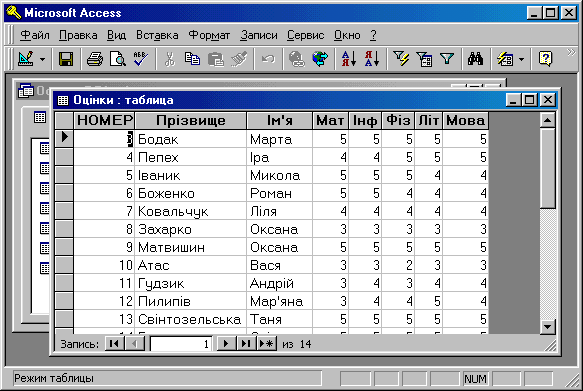Click the Cut scissors icon
Viewport: 583px width, 391px height.
pos(170,59)
